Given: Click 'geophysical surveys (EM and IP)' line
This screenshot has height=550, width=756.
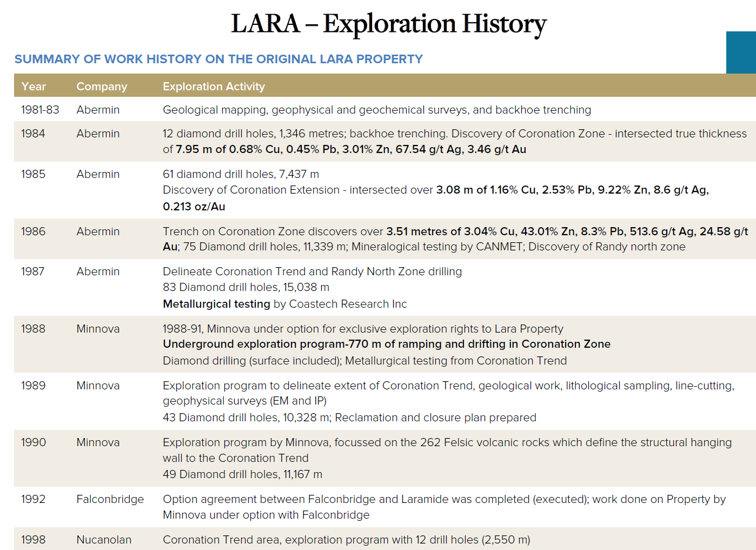Looking at the screenshot, I should [244, 401].
